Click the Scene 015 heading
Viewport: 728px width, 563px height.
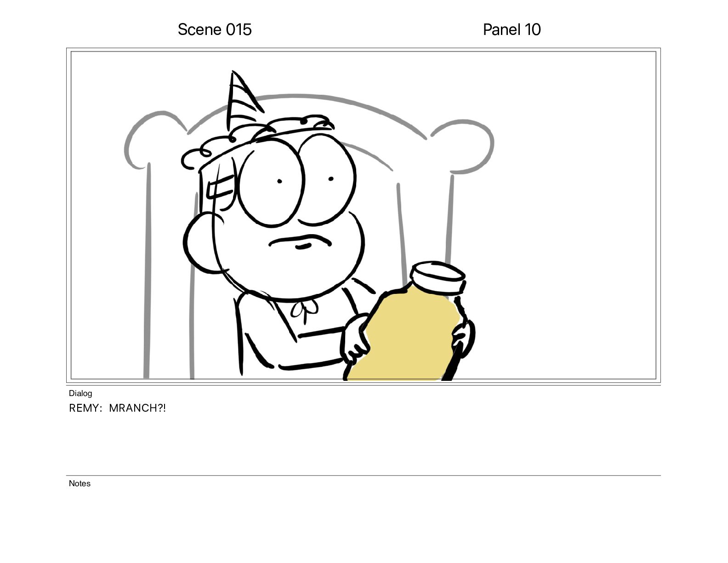pyautogui.click(x=215, y=29)
